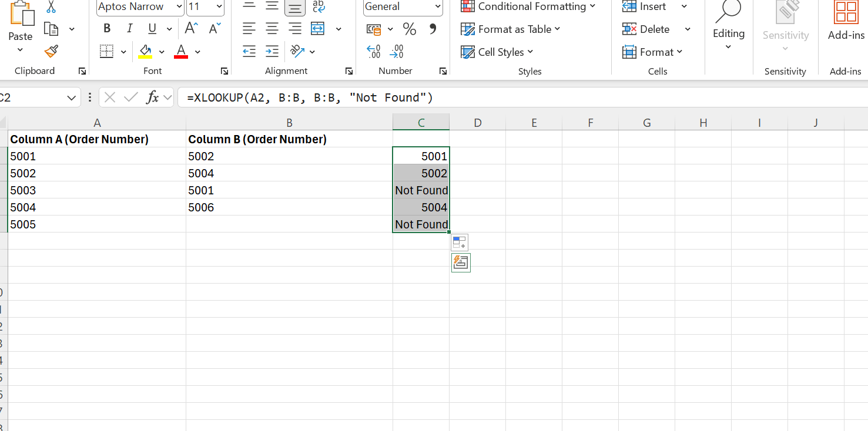868x431 pixels.
Task: Apply bold formatting with the Bold icon
Action: 106,28
